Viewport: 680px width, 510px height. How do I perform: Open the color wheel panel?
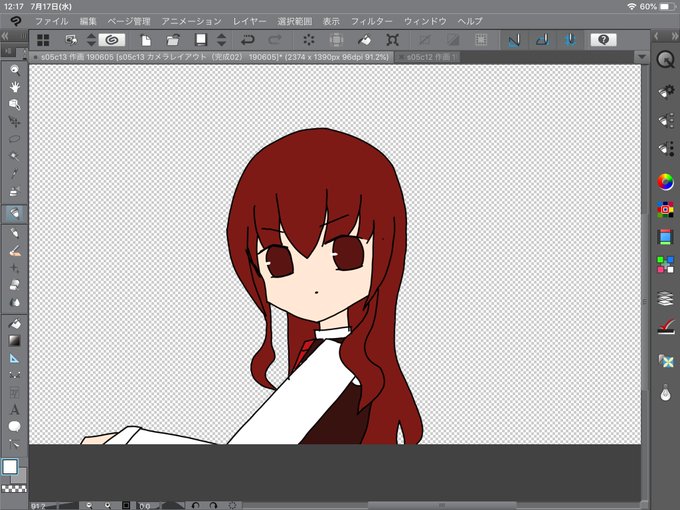pos(665,182)
